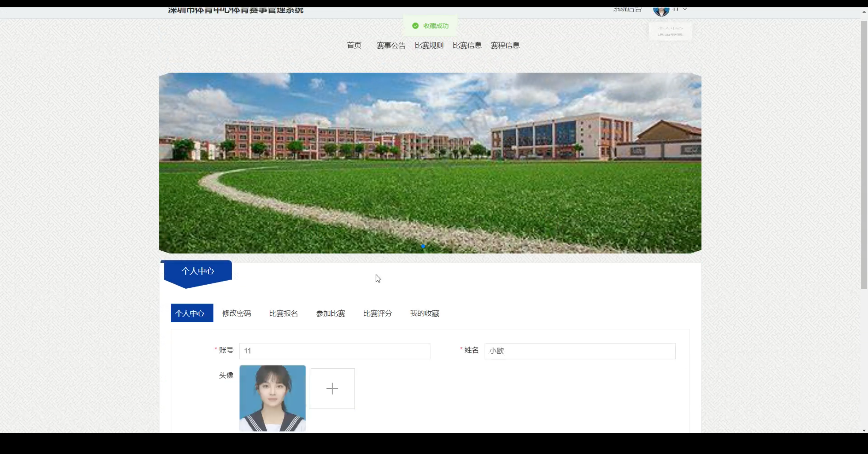
Task: Switch to 比赛评分 tab
Action: pos(377,313)
